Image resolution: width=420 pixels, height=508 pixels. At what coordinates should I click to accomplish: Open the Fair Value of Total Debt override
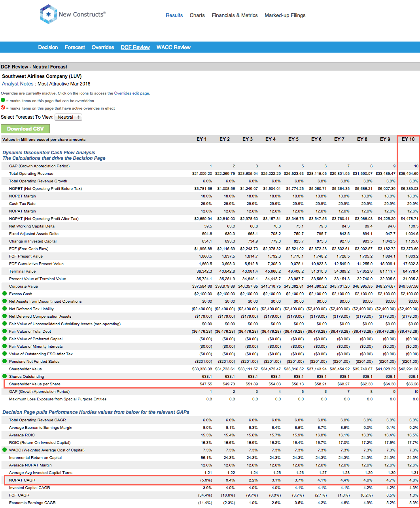4,331
